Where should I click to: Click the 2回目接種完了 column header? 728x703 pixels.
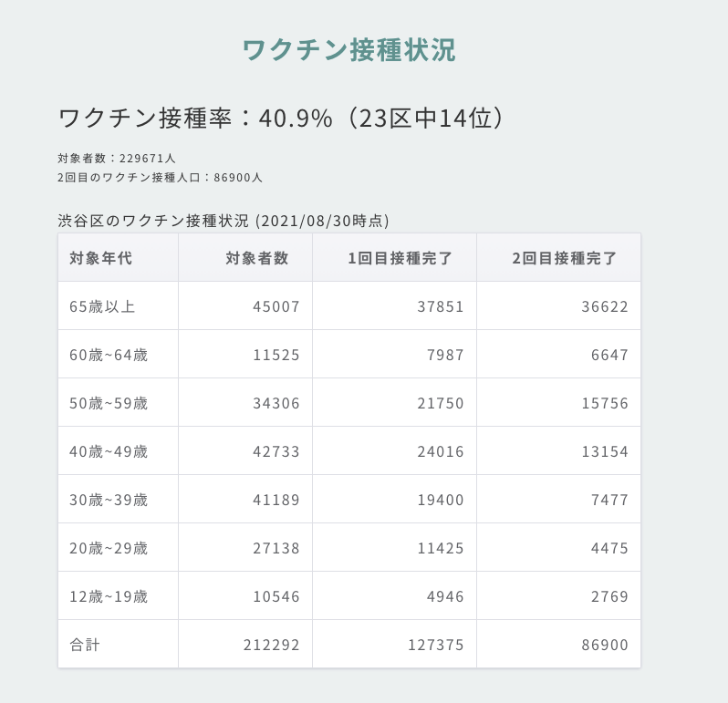tap(565, 258)
